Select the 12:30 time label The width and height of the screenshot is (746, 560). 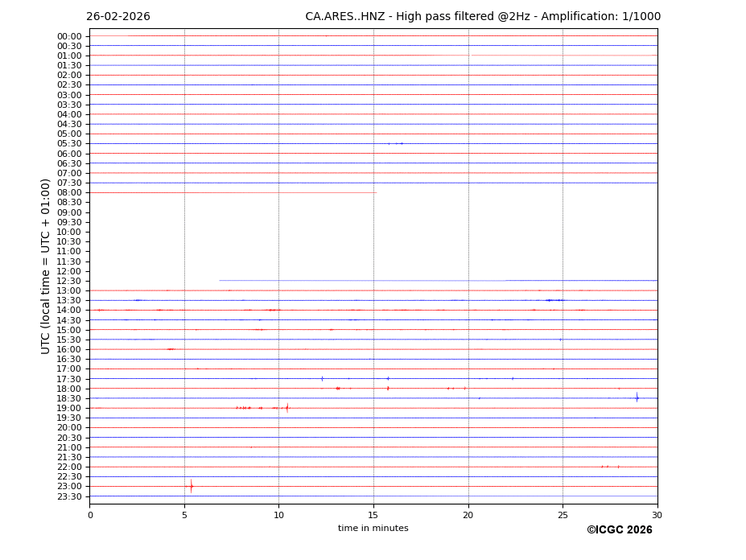69,281
